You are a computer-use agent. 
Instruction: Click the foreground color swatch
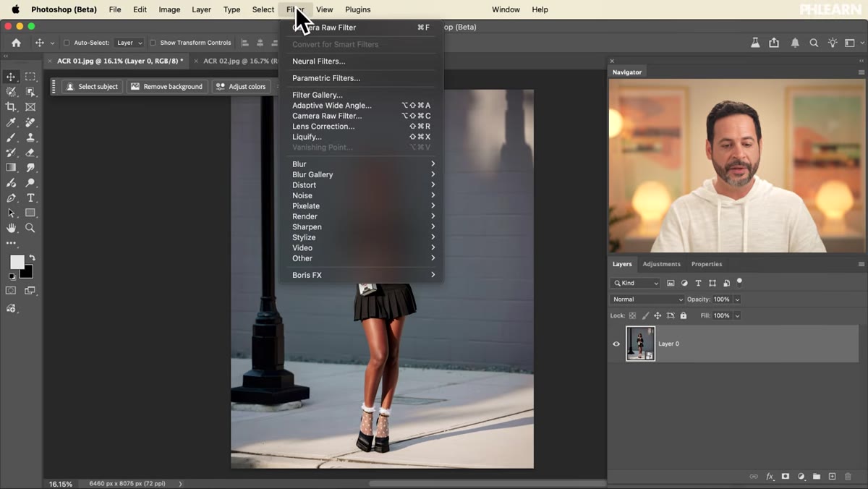coord(17,262)
